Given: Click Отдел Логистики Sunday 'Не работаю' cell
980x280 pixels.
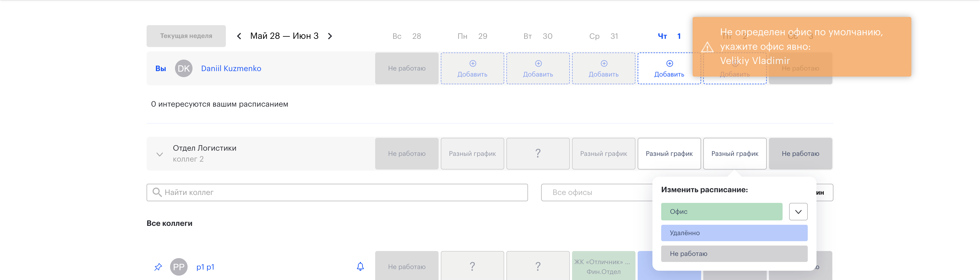Looking at the screenshot, I should coord(407,154).
